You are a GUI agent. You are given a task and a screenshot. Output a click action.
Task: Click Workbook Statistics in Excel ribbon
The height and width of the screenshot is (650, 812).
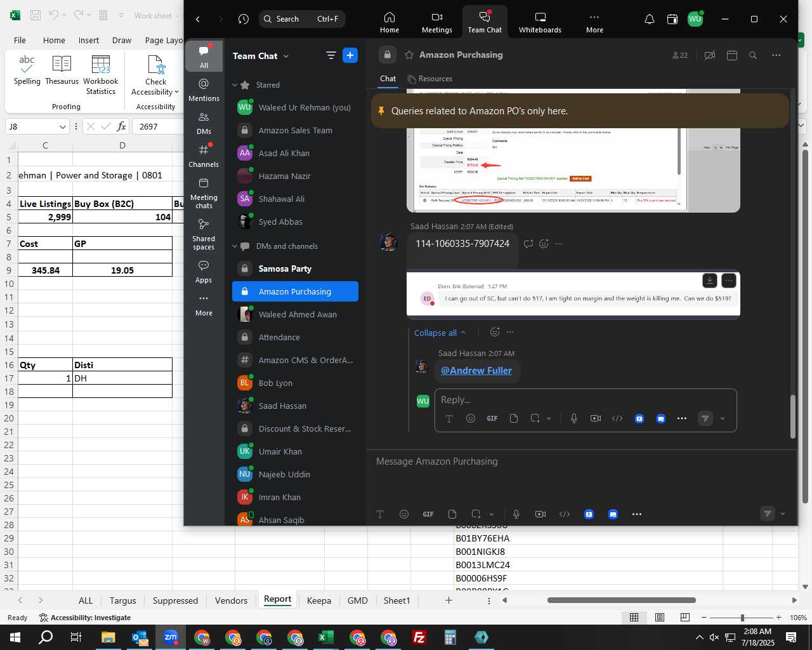coord(101,75)
